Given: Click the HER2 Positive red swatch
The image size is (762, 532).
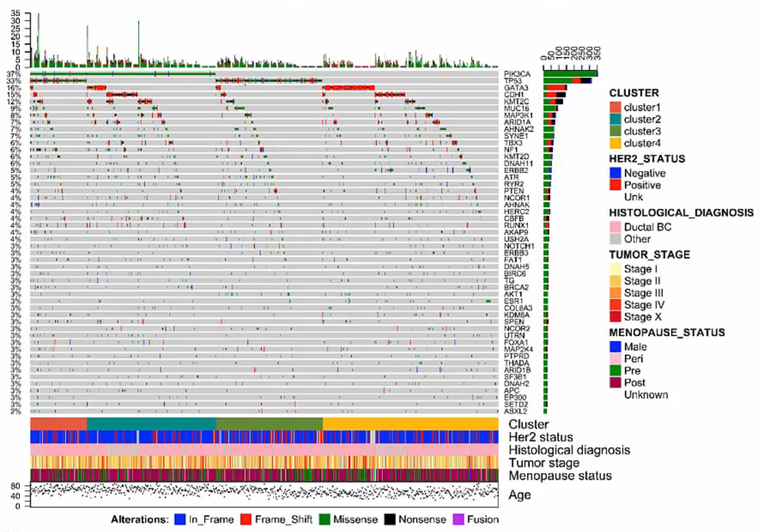Looking at the screenshot, I should (615, 185).
